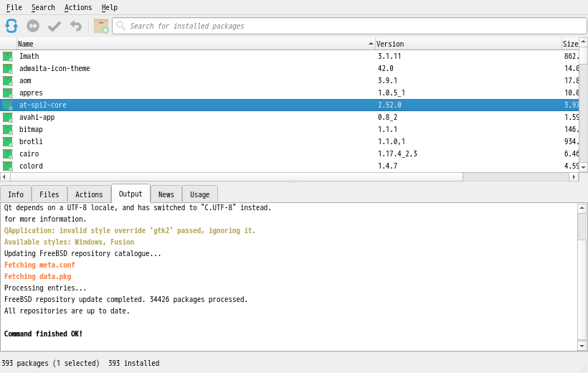Click the undo arrow toolbar icon

75,26
